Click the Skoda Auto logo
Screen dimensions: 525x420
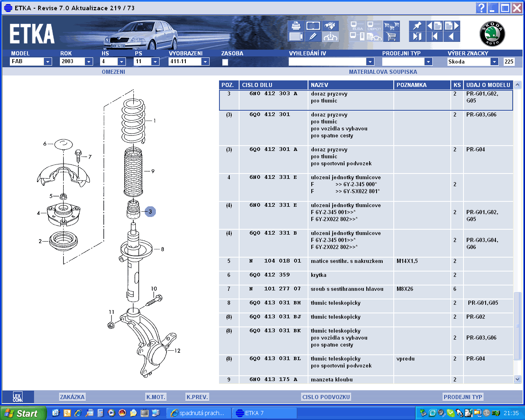(x=492, y=34)
